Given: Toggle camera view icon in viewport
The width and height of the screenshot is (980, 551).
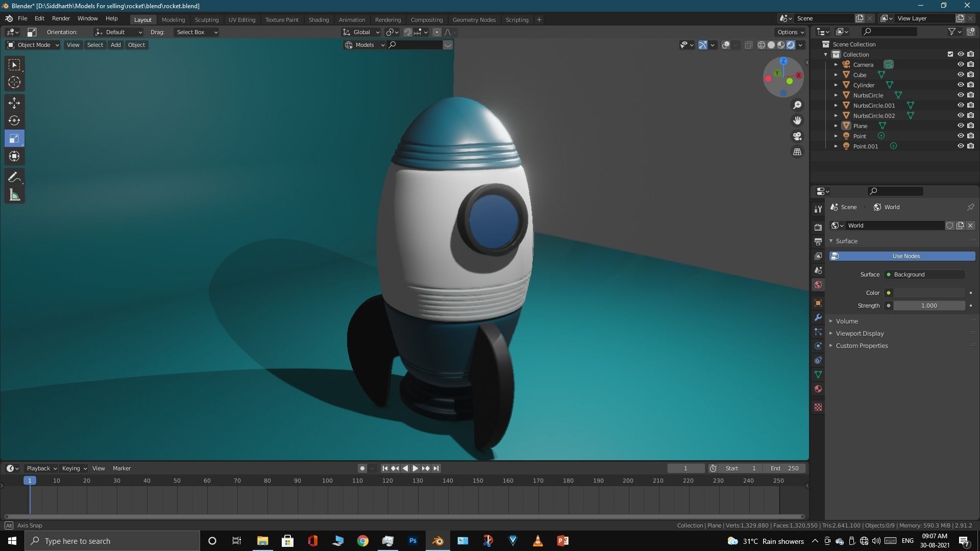Looking at the screenshot, I should point(797,136).
